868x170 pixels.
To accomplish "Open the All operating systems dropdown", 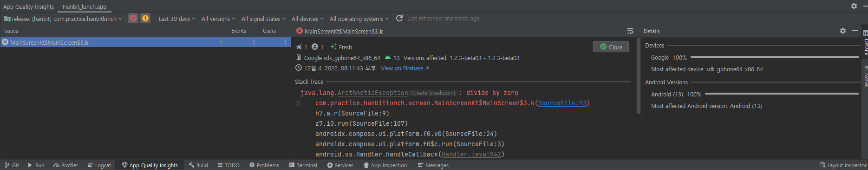I will [359, 19].
